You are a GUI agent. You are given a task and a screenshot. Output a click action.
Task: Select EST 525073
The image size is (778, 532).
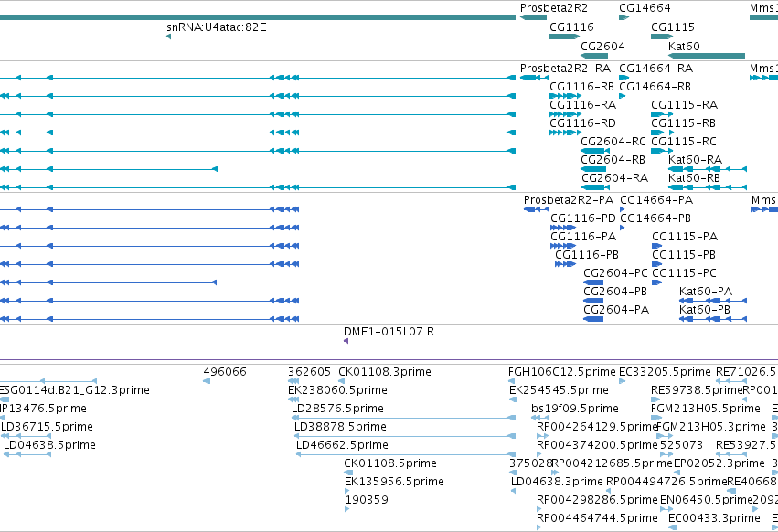pos(681,446)
